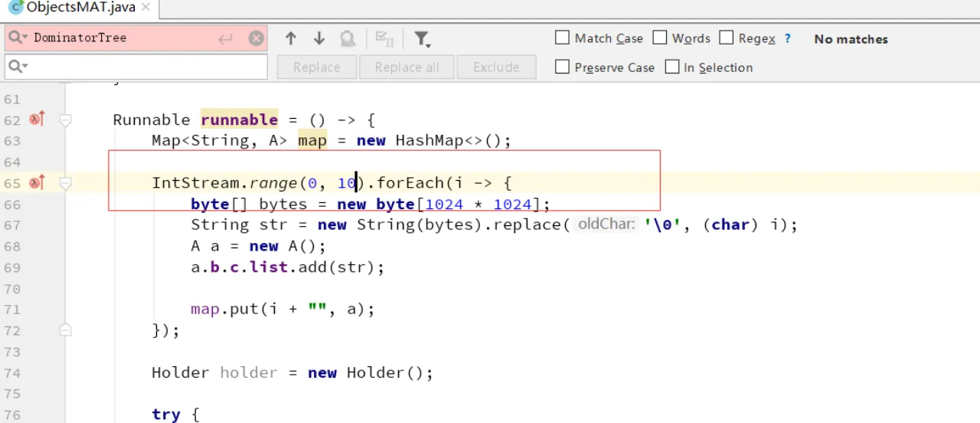Screen dimensions: 980x423
Task: Click the No matches status text
Action: [x=851, y=39]
